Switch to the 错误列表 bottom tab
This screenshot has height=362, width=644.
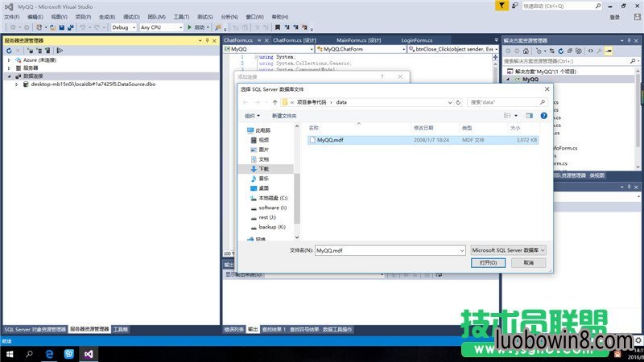[234, 329]
